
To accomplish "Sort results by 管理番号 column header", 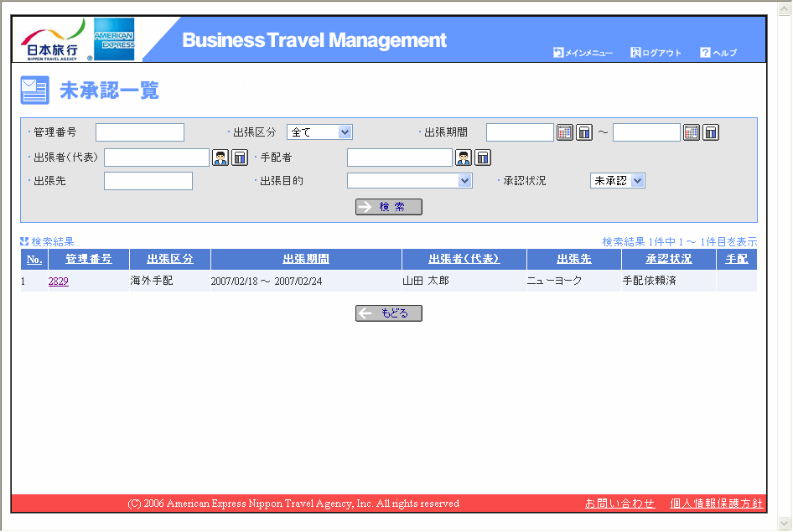I will click(x=89, y=259).
